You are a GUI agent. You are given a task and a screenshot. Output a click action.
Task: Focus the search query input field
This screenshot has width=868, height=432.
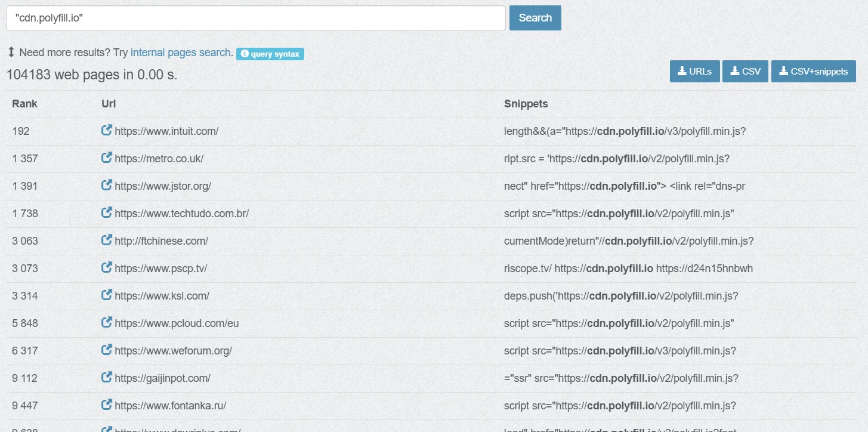[x=256, y=18]
